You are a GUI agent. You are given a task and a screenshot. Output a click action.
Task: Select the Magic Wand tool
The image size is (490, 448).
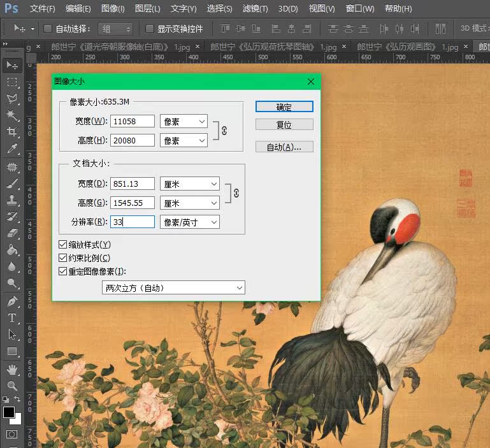(x=12, y=115)
